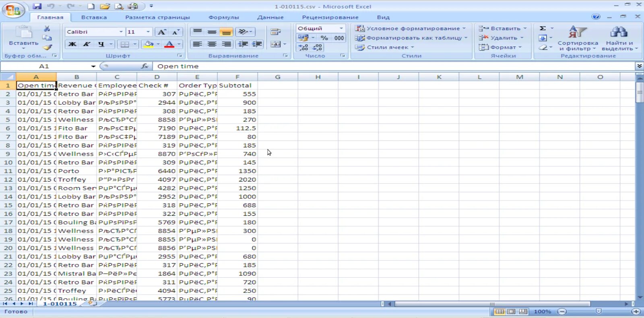Select the Format Painter brush icon
This screenshot has height=318, width=644.
coord(48,47)
